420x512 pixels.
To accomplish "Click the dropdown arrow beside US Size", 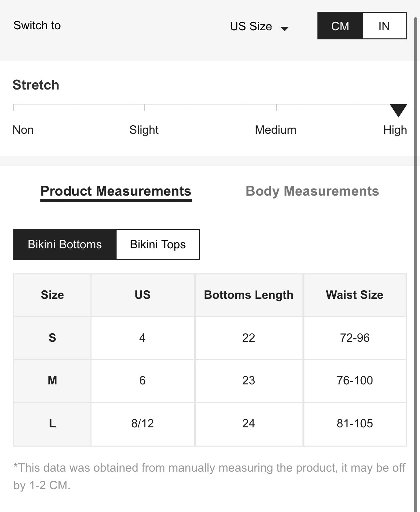I will pyautogui.click(x=285, y=29).
